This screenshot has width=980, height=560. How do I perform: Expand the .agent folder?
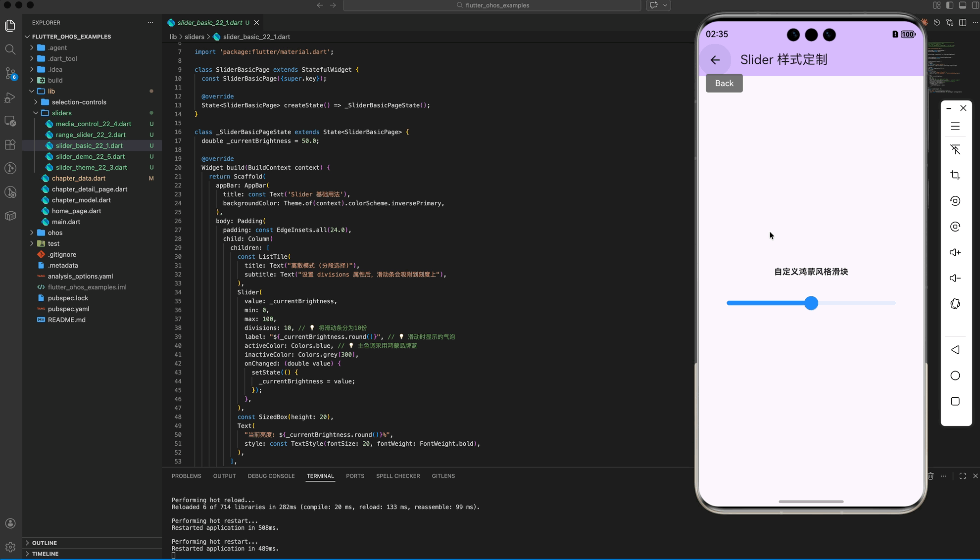point(57,47)
